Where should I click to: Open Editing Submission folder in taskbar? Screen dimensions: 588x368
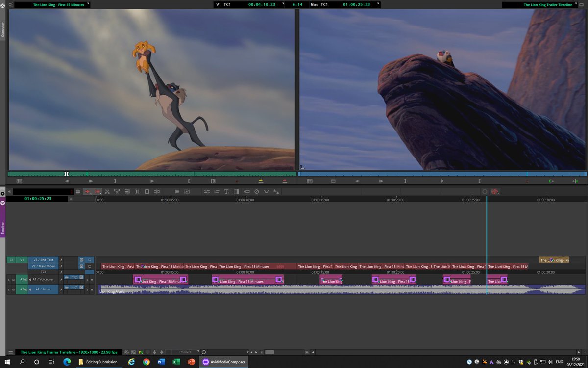click(x=98, y=362)
